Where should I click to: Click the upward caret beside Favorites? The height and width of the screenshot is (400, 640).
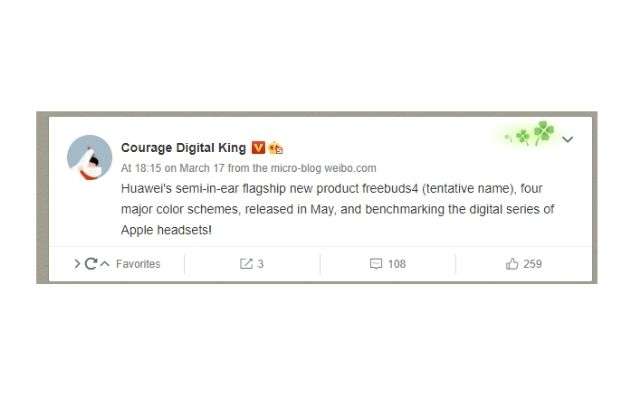click(x=105, y=264)
